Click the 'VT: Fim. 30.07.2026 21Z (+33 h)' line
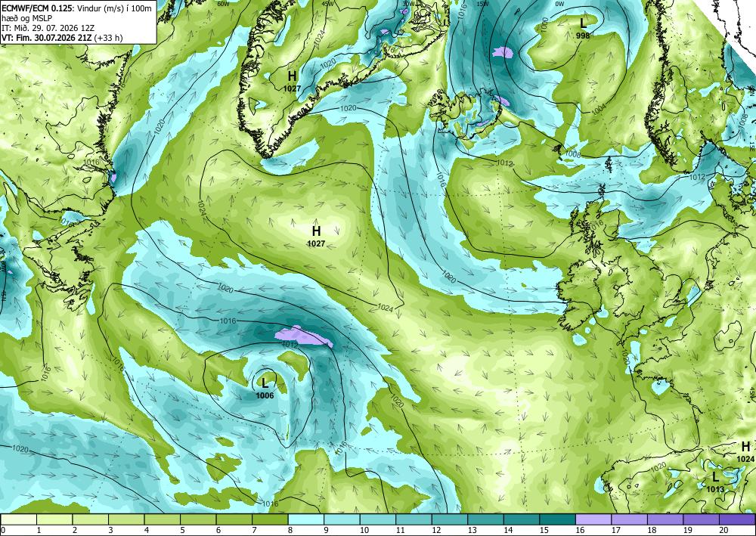Viewport: 756px width, 536px height. tap(62, 38)
